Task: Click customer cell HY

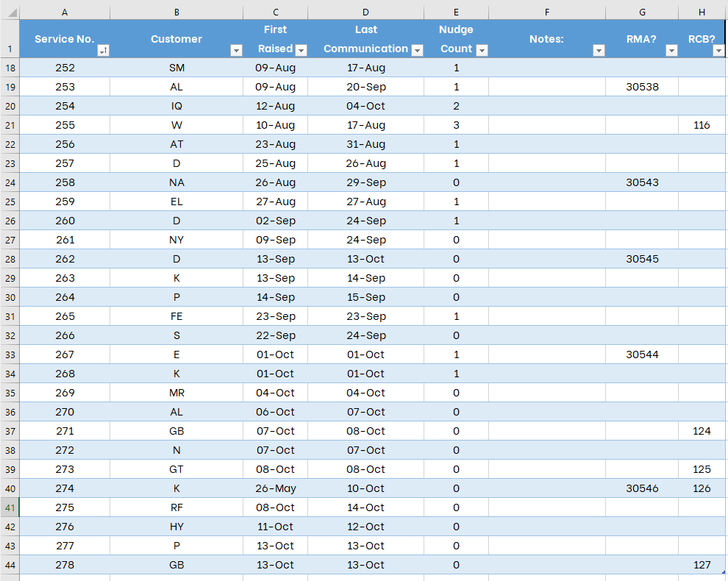Action: point(176,527)
